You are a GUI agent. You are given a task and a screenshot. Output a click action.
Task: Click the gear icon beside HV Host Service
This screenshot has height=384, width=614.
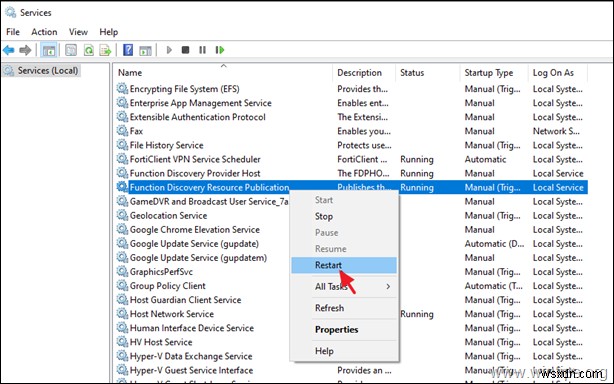(122, 342)
